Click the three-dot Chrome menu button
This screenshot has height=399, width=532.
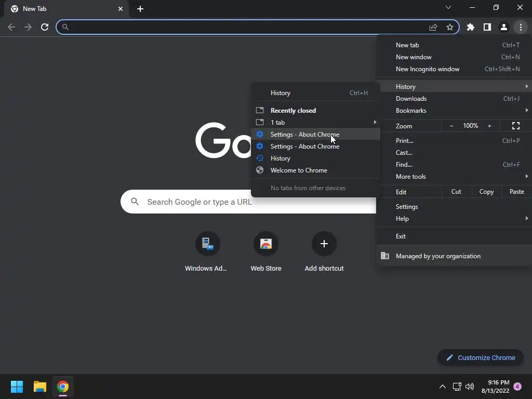tap(521, 27)
